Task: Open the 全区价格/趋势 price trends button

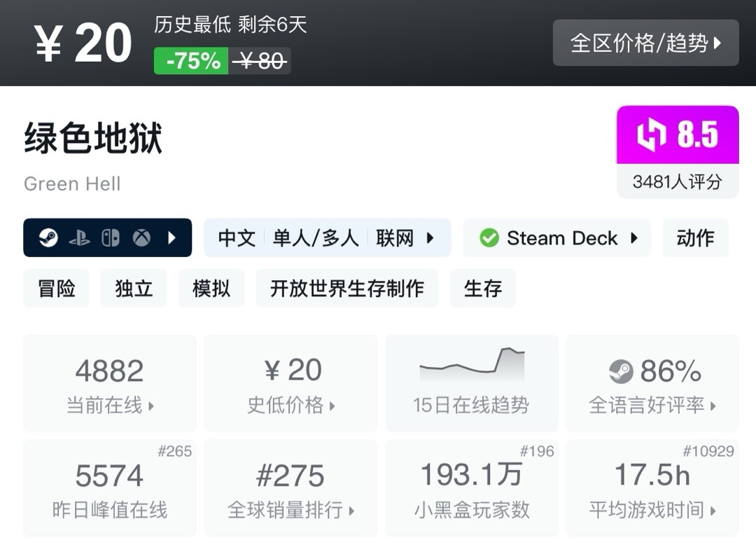Action: [x=645, y=43]
